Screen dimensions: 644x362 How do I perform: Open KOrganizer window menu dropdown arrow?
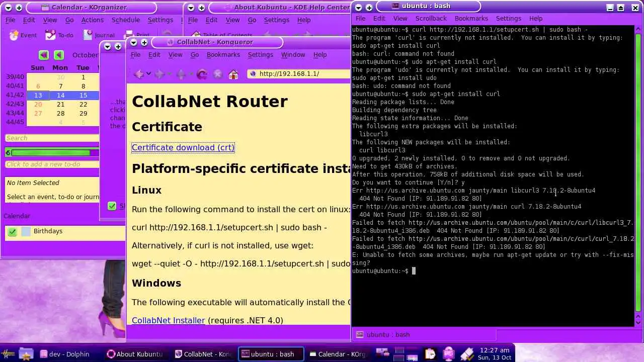[x=7, y=8]
